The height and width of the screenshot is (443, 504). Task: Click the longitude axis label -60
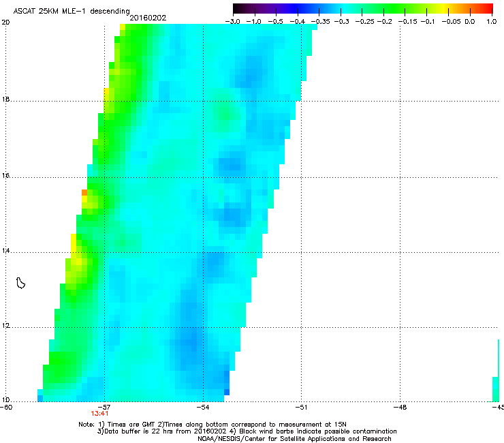(x=6, y=408)
